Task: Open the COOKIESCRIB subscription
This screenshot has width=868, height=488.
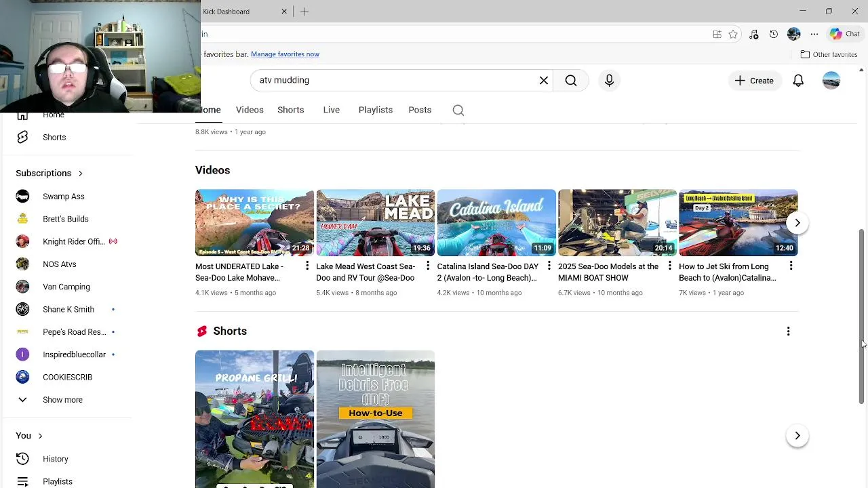Action: point(66,377)
